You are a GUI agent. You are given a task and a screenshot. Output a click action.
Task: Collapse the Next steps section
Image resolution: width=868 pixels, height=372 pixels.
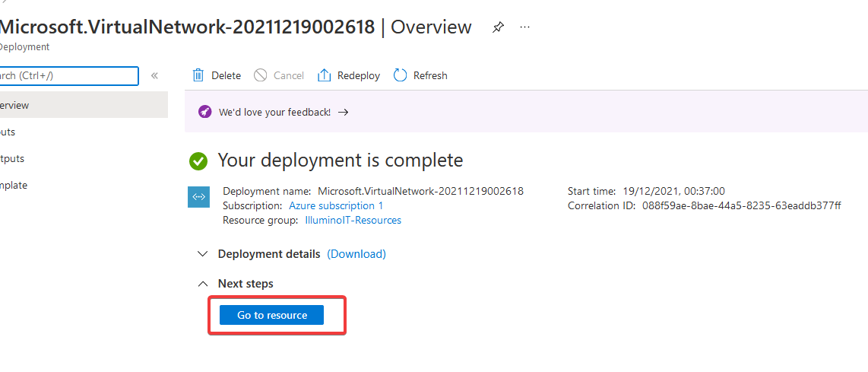203,283
